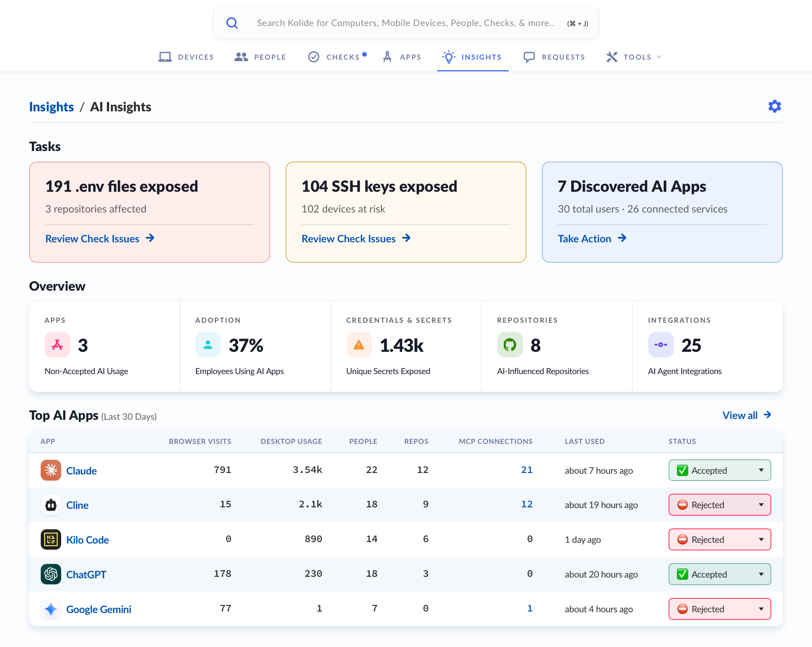Open Google Gemini's Rejected status dropdown
The width and height of the screenshot is (812, 647).
pos(720,609)
